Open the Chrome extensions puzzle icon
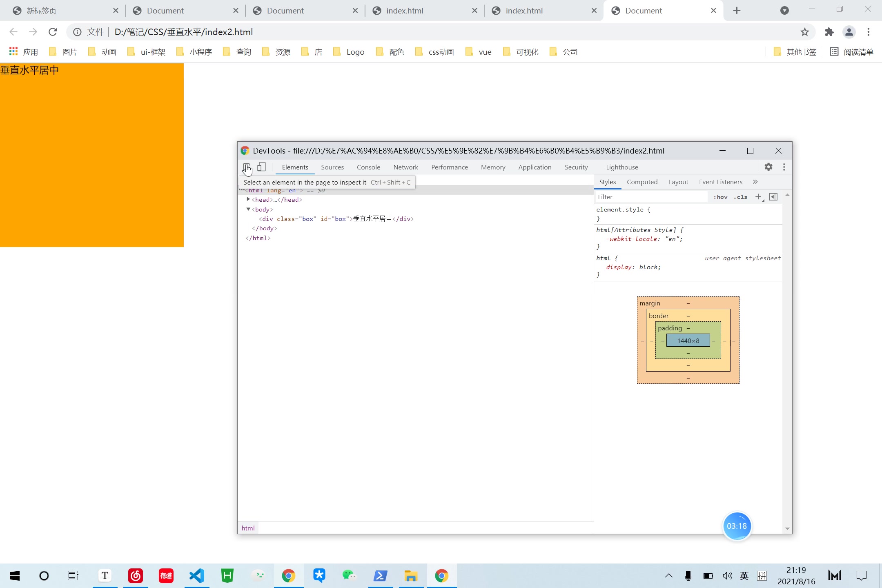Viewport: 882px width, 588px height. tap(829, 32)
